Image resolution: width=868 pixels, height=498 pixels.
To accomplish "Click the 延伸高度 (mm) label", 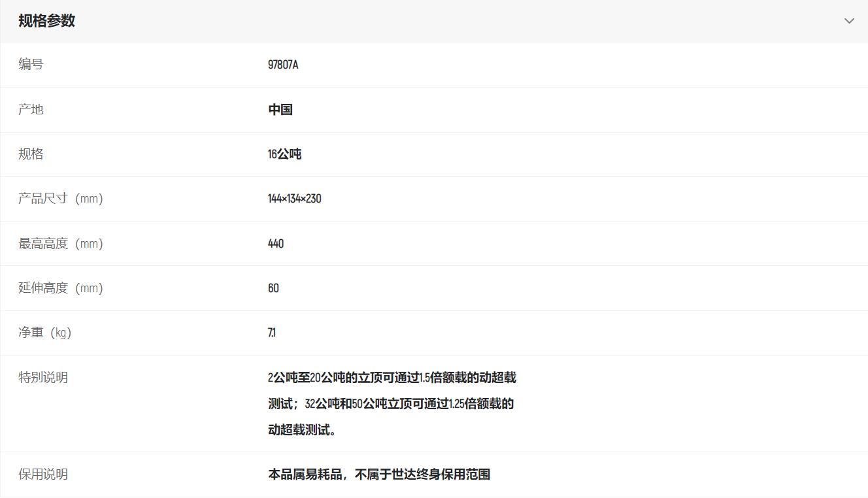I will pos(61,288).
